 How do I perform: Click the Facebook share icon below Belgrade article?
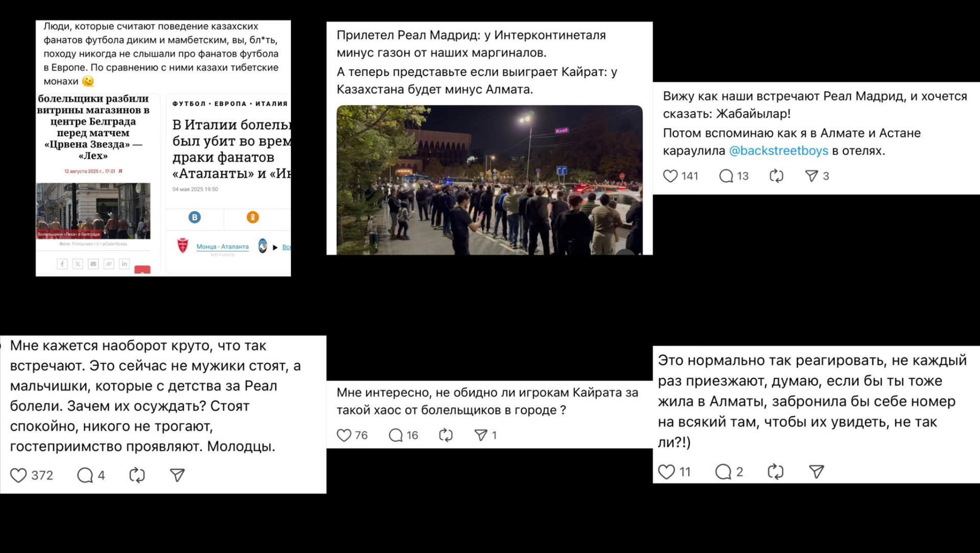[x=62, y=264]
